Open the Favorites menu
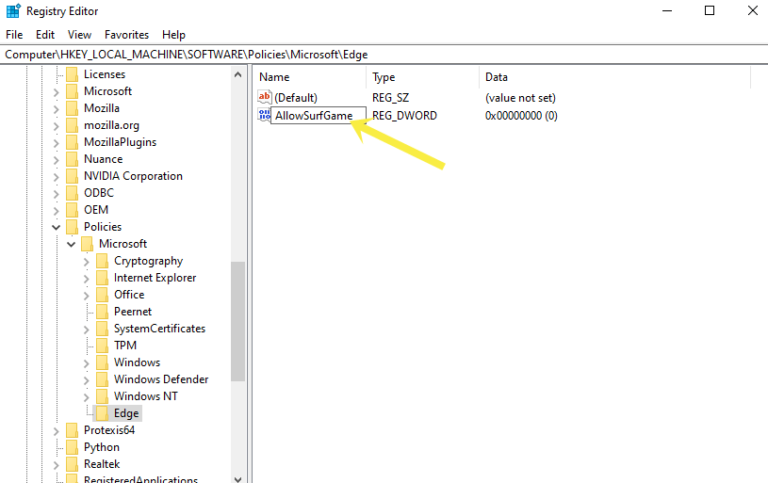This screenshot has width=768, height=483. pyautogui.click(x=126, y=35)
